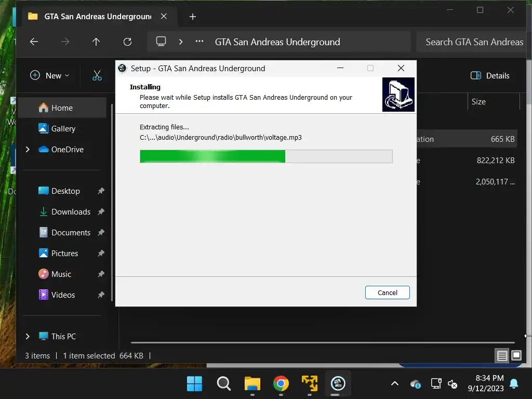Click GTA San Andreas Underground address breadcrumb
532x399 pixels.
[277, 42]
